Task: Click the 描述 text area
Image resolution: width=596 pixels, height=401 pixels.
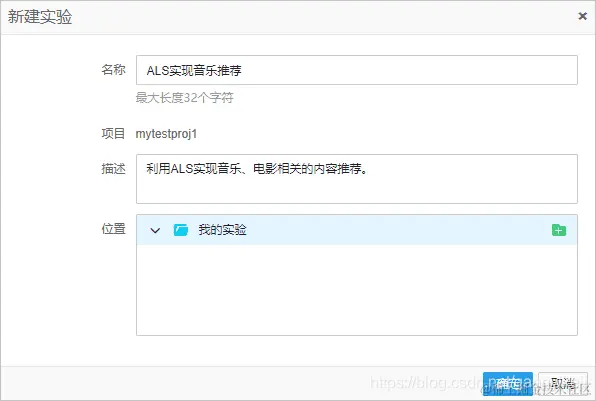Action: click(x=357, y=179)
